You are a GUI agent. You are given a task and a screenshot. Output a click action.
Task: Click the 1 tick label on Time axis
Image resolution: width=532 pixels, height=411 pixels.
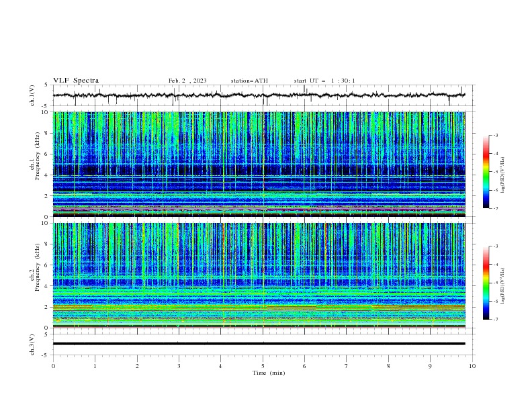pos(95,366)
